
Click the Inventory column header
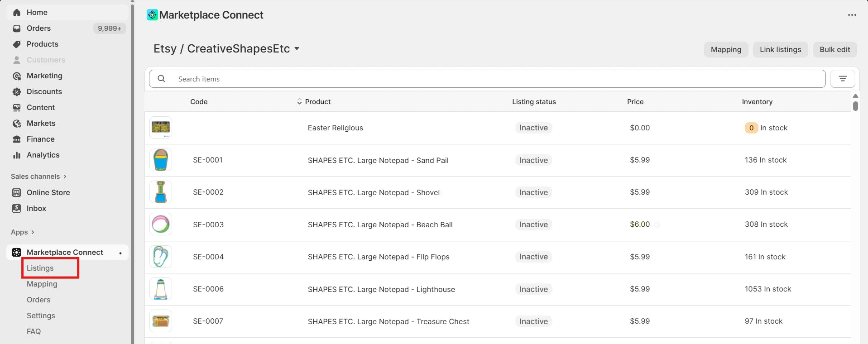click(x=757, y=102)
